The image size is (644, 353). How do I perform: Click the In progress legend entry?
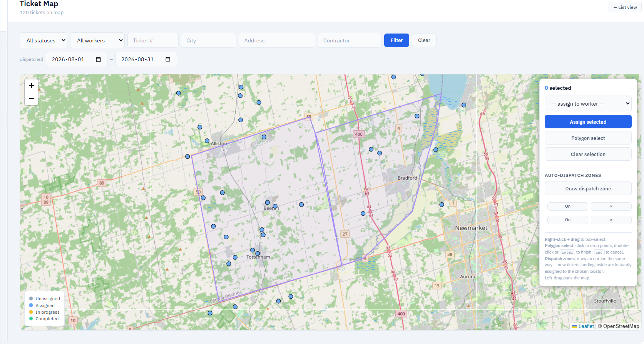coord(44,312)
